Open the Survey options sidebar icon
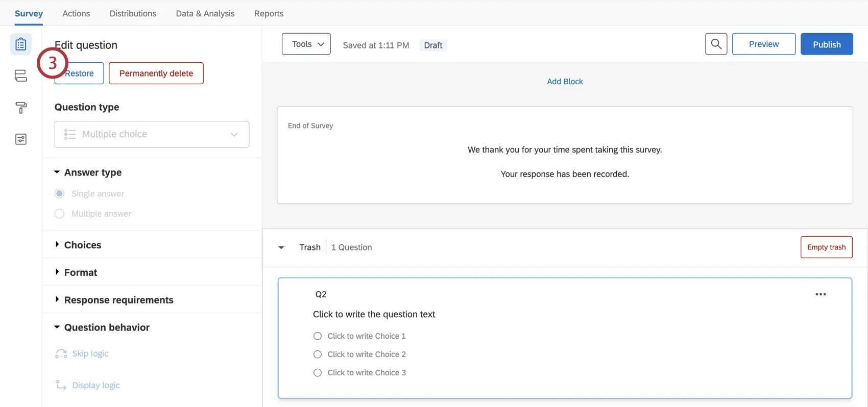868x407 pixels. pos(21,139)
